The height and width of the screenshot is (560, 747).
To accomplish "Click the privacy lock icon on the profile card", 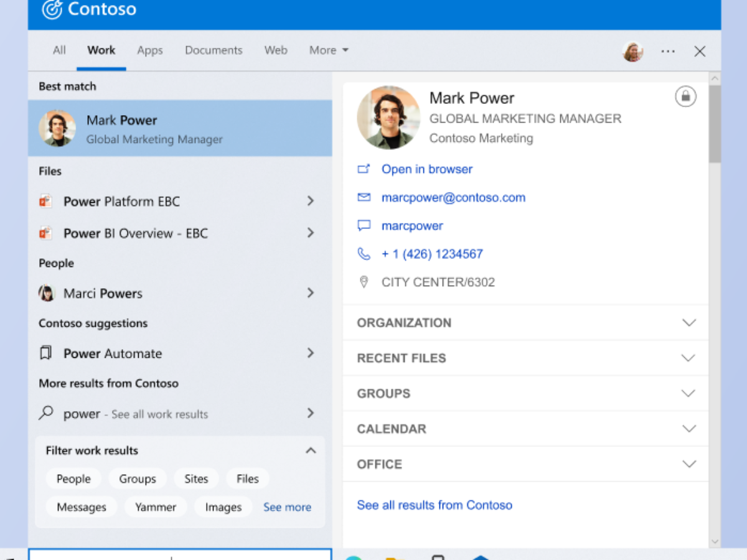I will click(685, 96).
